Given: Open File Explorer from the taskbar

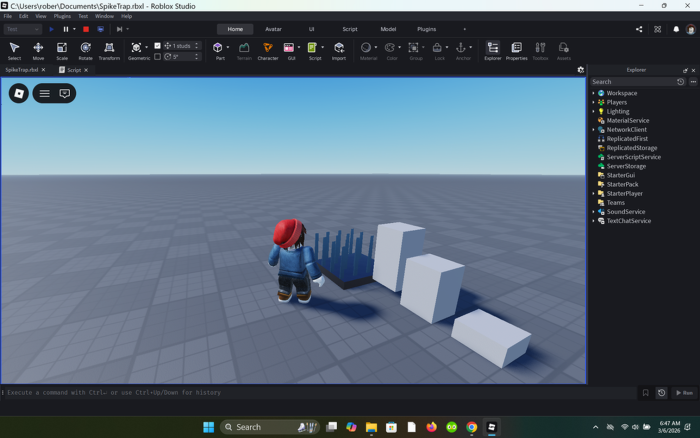Looking at the screenshot, I should tap(371, 427).
